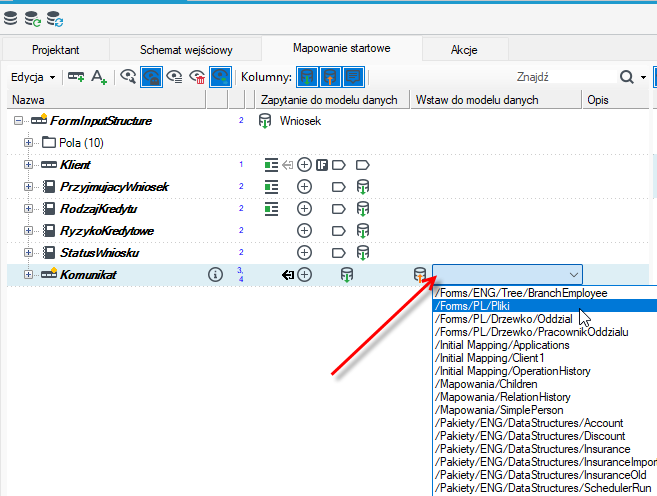Click the IF condition icon in Klient row
This screenshot has width=657, height=496.
tap(322, 165)
